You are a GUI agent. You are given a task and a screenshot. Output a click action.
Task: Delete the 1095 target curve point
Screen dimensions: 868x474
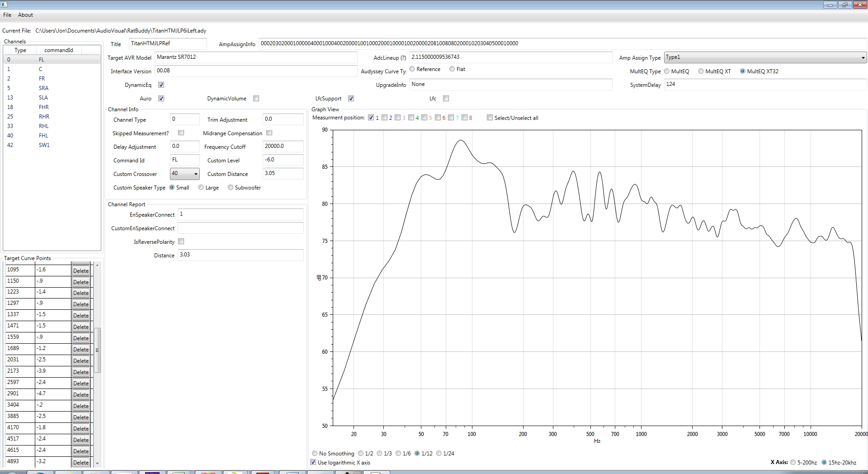81,270
